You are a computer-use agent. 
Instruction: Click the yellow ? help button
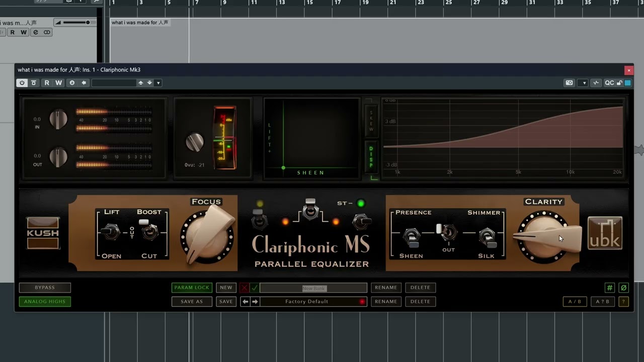coord(624,302)
